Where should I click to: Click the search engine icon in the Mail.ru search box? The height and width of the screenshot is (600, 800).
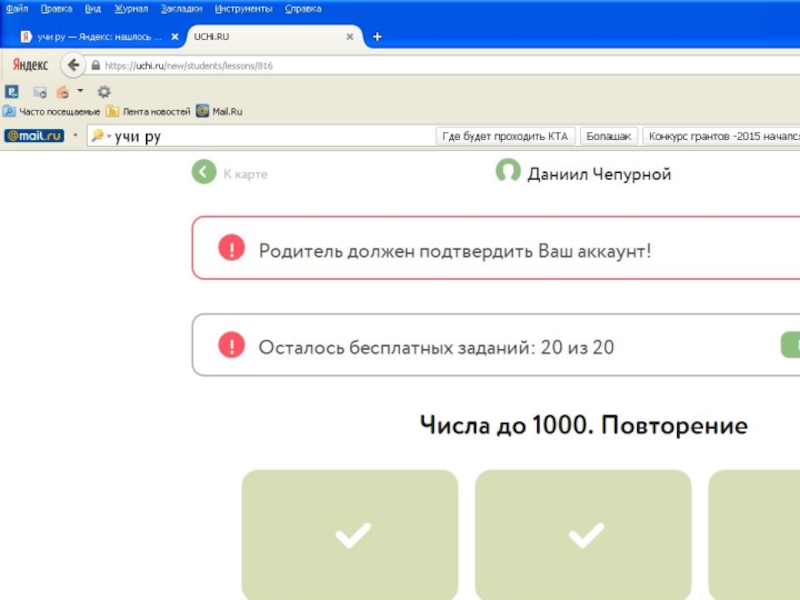point(97,136)
